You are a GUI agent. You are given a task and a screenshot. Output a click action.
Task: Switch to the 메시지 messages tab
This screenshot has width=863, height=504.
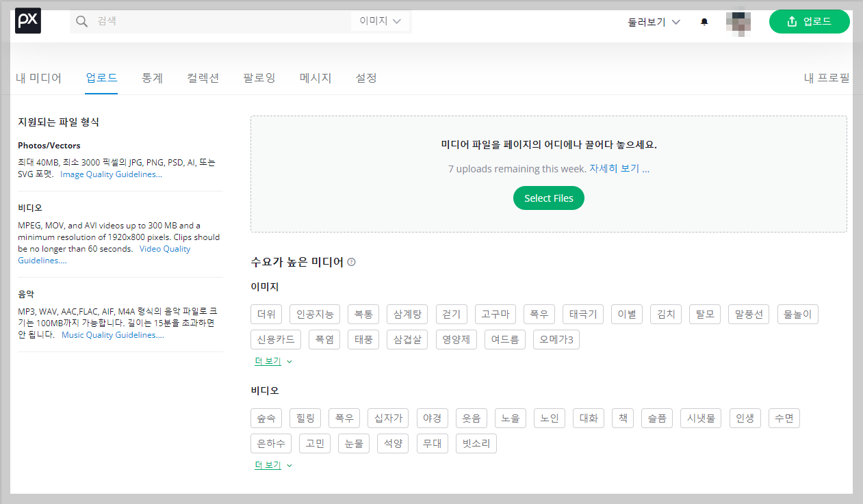[315, 78]
